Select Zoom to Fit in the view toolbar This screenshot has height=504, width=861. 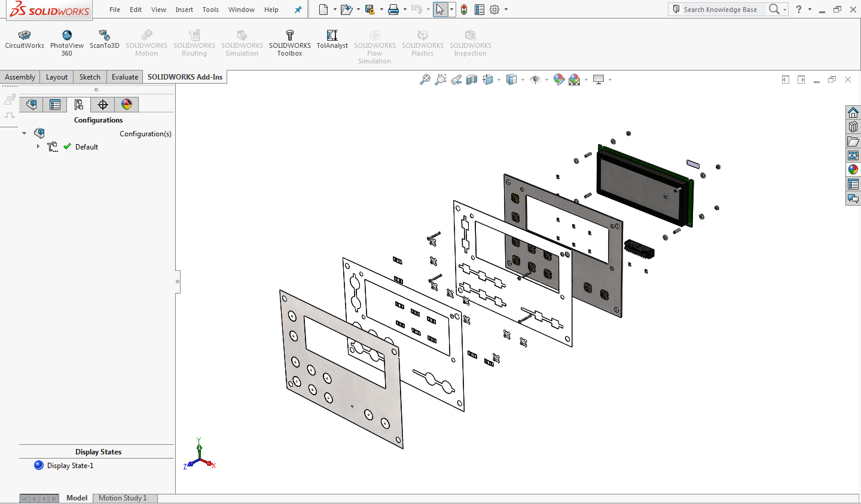pyautogui.click(x=426, y=79)
